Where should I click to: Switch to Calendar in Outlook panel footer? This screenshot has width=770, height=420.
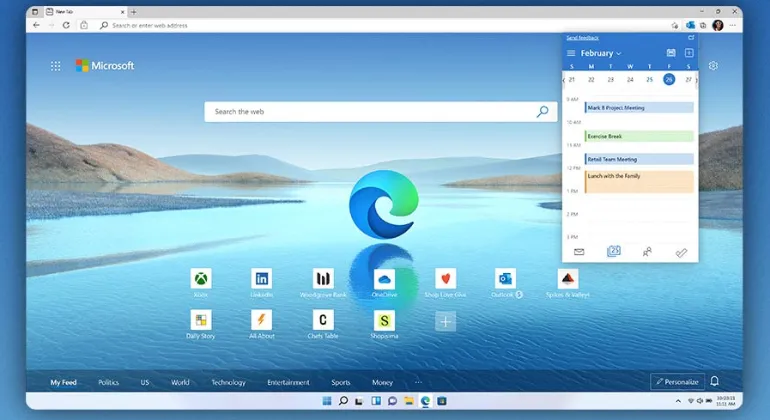click(x=613, y=252)
